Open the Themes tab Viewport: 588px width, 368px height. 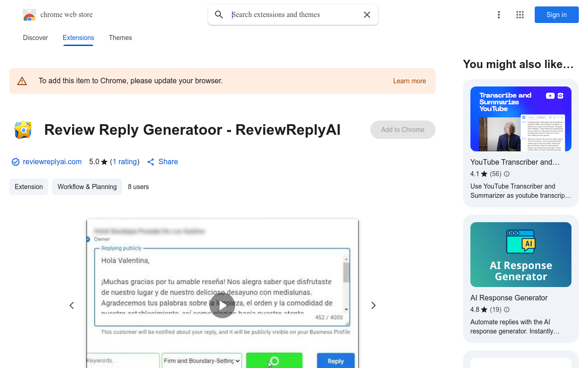(120, 38)
